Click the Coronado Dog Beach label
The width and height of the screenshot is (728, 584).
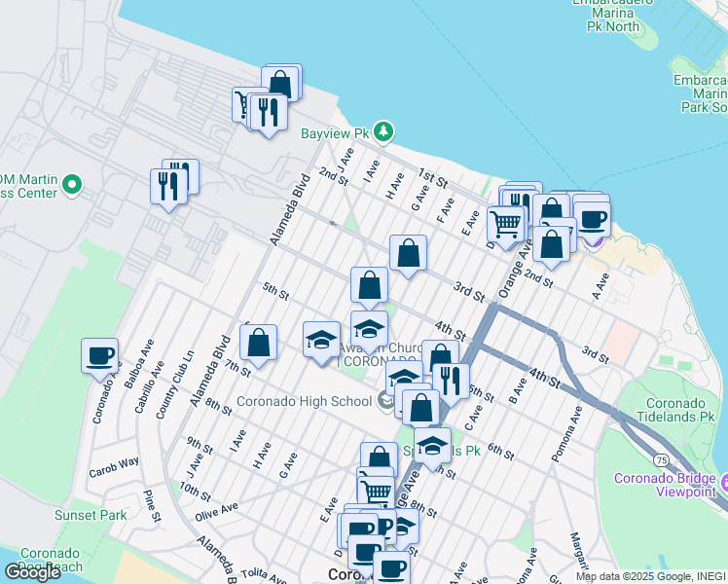pyautogui.click(x=51, y=560)
